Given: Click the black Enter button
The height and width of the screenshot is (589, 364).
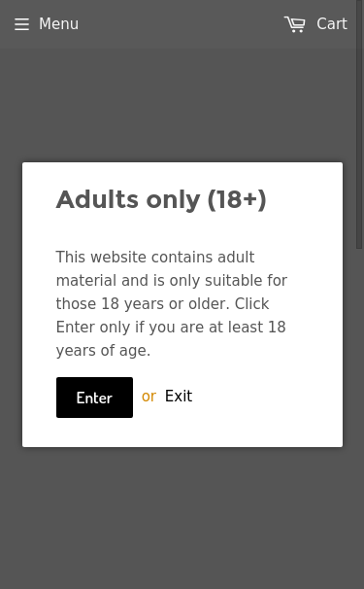Looking at the screenshot, I should pyautogui.click(x=94, y=398).
